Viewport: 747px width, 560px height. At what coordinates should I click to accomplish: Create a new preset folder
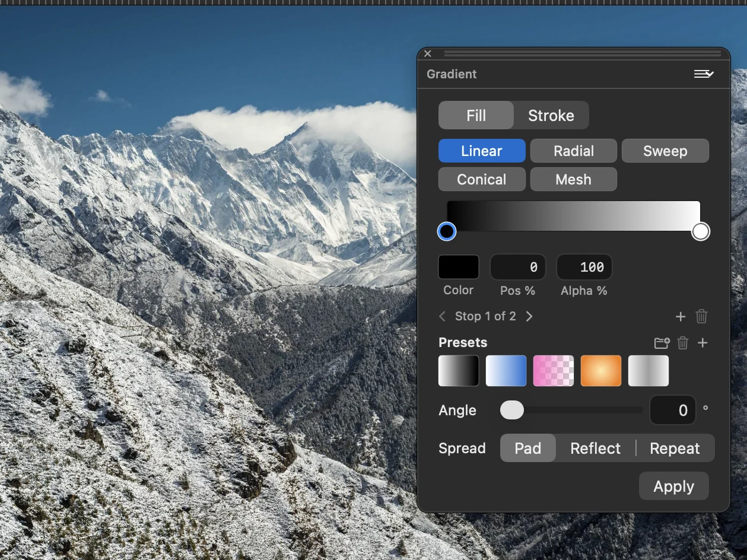(x=662, y=343)
